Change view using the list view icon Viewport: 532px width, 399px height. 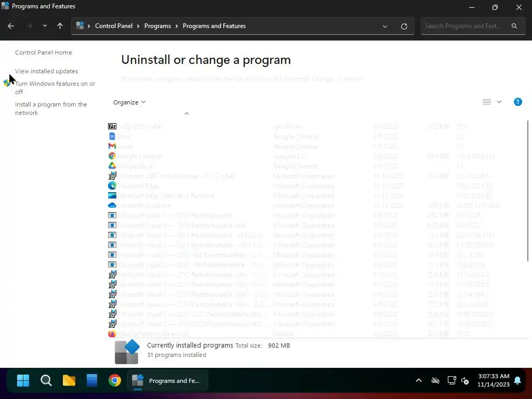486,102
